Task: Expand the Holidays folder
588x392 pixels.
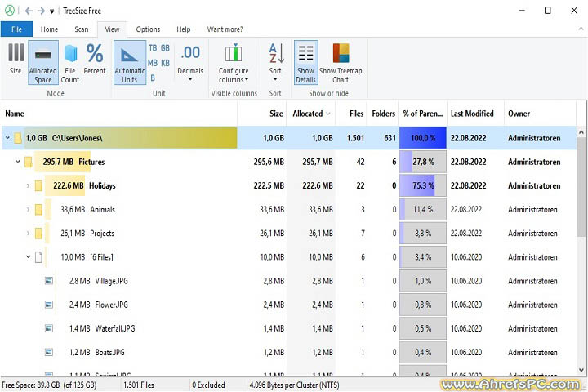Action: [x=28, y=185]
